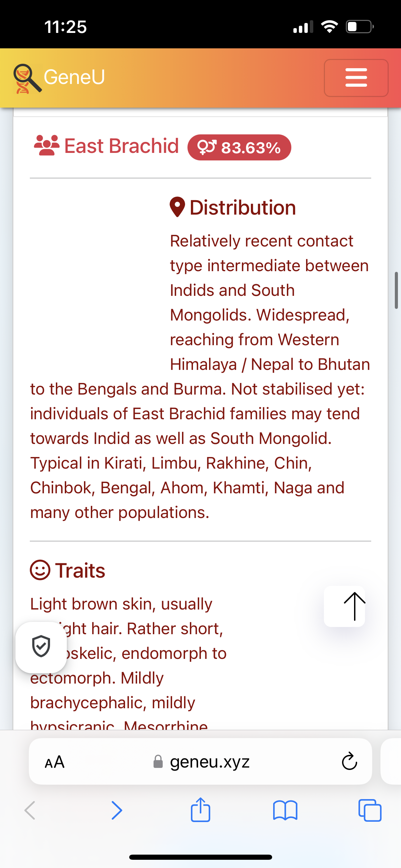Click the Distribution map pin icon
The width and height of the screenshot is (401, 868).
point(178,207)
